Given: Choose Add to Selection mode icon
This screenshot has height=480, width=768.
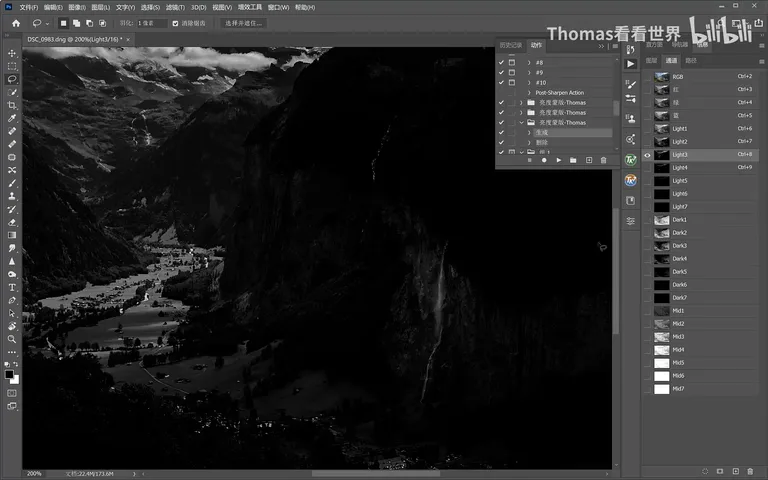Looking at the screenshot, I should (x=76, y=23).
